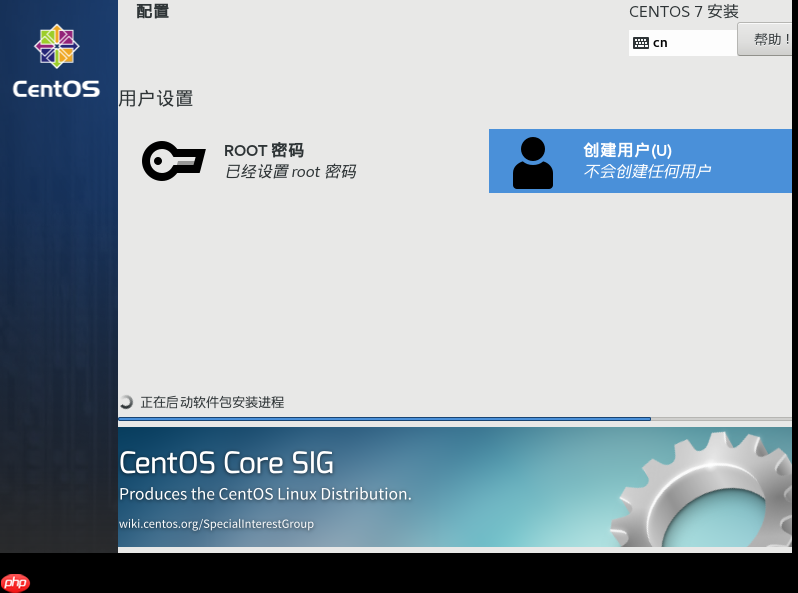
Task: Click the 用户设置 section heading
Action: click(x=156, y=98)
